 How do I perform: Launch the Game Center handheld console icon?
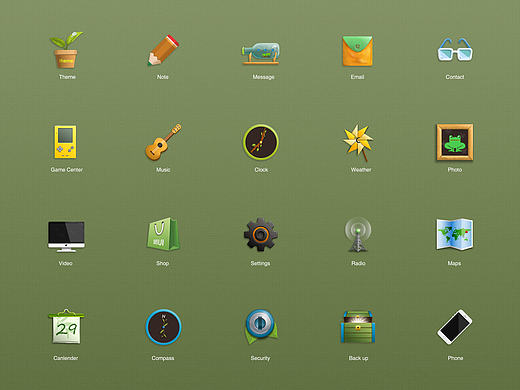point(66,142)
